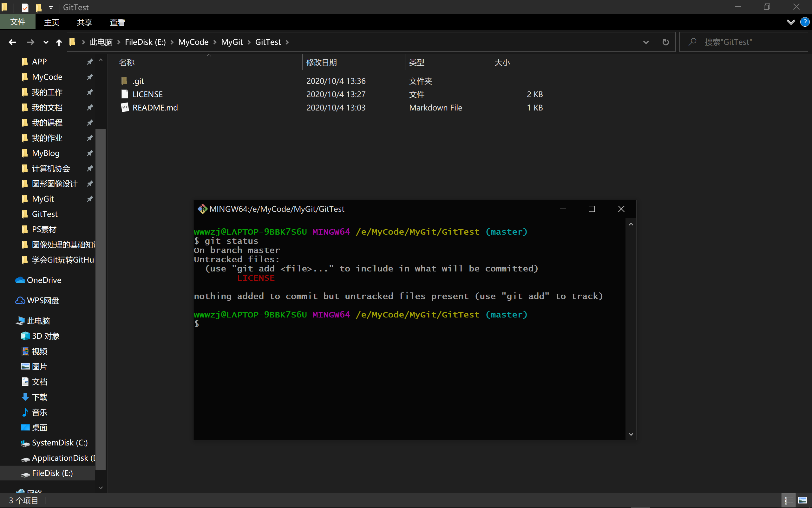Open quick access toolbar customize dropdown
812x508 pixels.
pyautogui.click(x=51, y=7)
